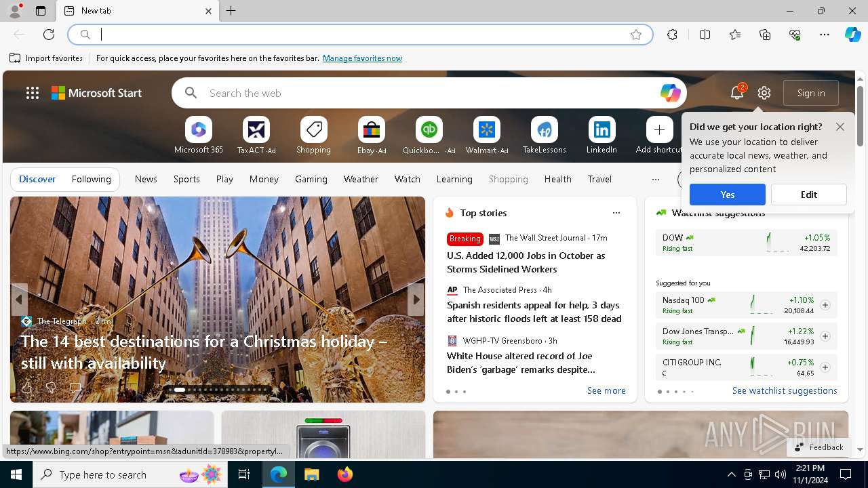Click Edit location button
Image resolution: width=868 pixels, height=488 pixels.
[x=809, y=195]
